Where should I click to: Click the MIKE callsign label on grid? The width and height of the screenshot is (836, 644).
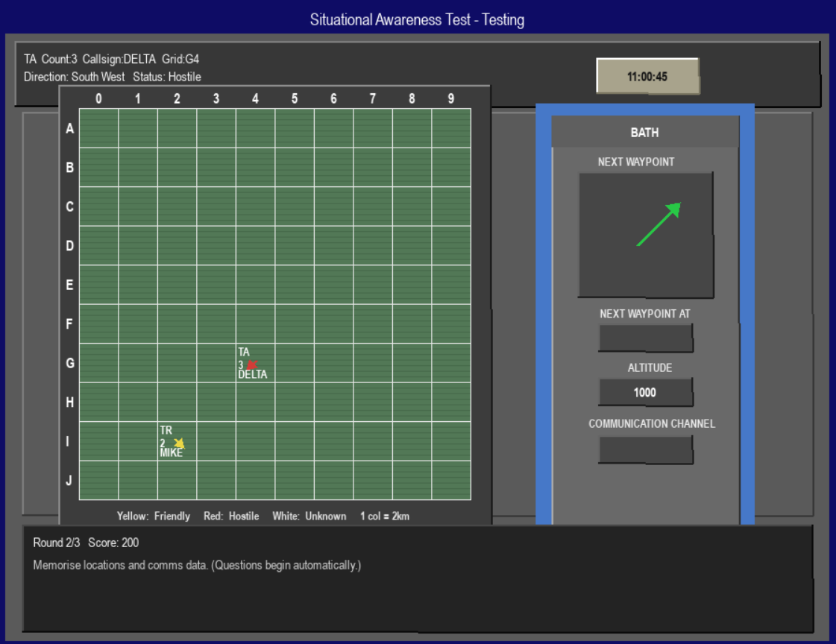click(x=171, y=452)
